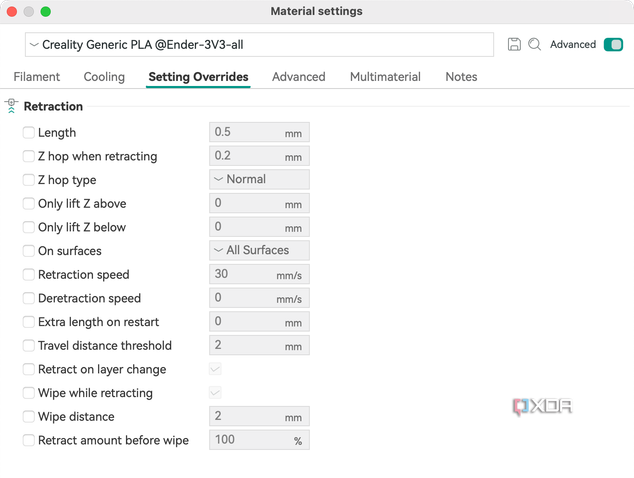634x478 pixels.
Task: Tick the Only lift Z above checkbox
Action: coord(29,203)
